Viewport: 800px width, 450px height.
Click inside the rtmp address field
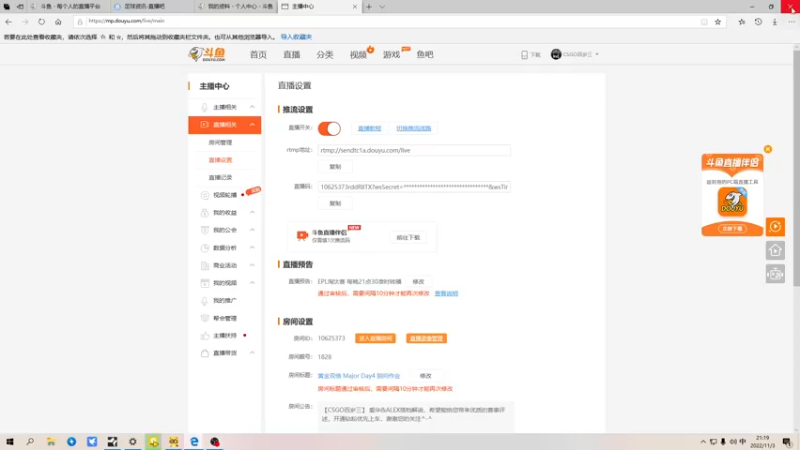pyautogui.click(x=414, y=151)
